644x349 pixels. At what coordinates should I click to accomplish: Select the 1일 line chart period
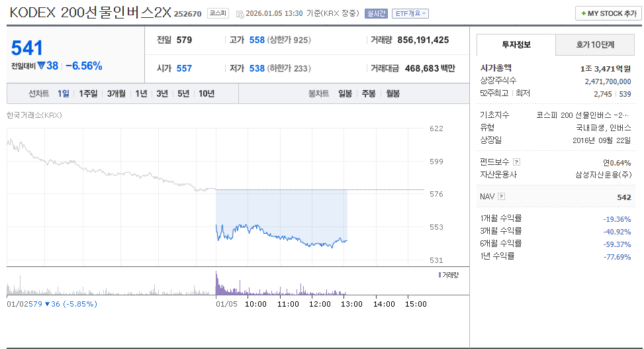pos(64,93)
